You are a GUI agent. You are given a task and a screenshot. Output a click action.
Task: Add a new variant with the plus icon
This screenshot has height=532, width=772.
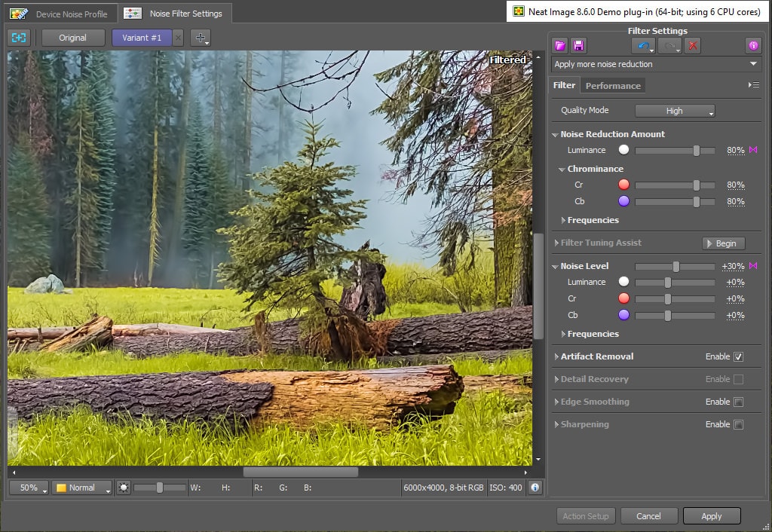pos(200,38)
